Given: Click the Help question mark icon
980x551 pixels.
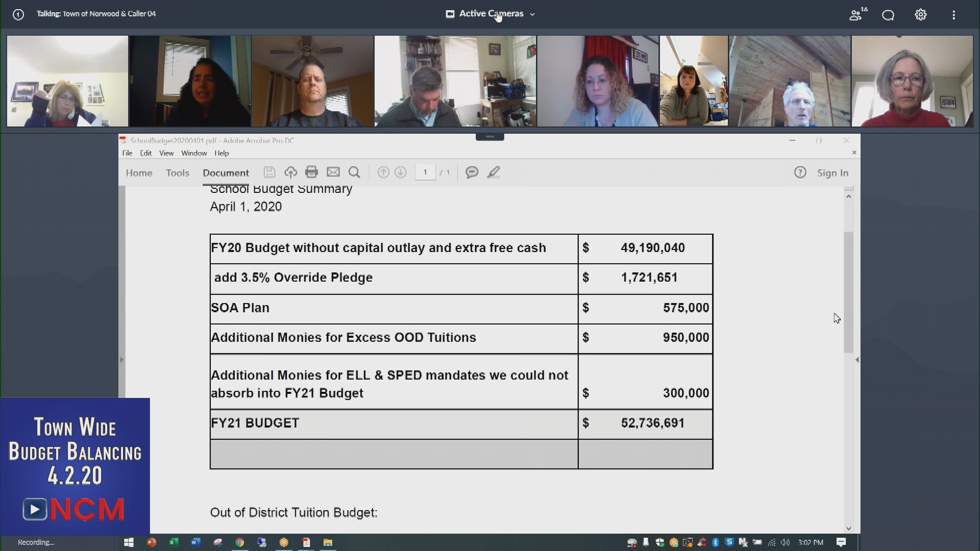Looking at the screenshot, I should point(800,172).
